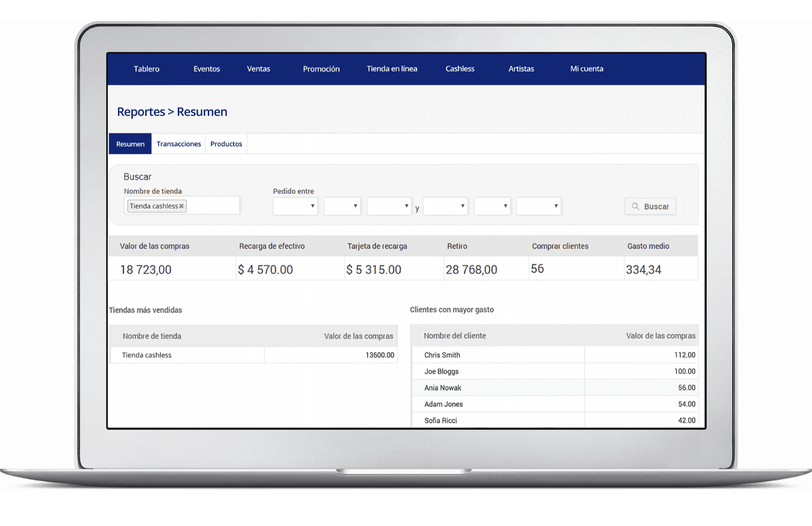Open the first end date dropdown after 'y'
Image resolution: width=812 pixels, height=526 pixels.
click(445, 206)
